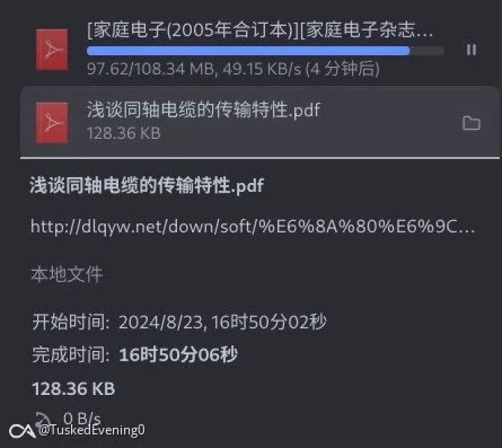Select 浅谈同轴电缆的传输特性.pdf list entry
This screenshot has width=502, height=448.
259,122
